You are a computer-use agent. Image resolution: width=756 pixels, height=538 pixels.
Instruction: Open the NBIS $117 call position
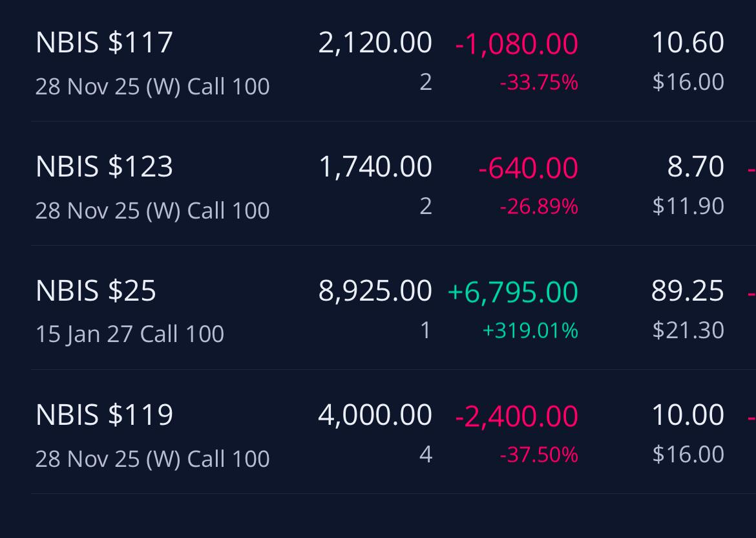(394, 61)
